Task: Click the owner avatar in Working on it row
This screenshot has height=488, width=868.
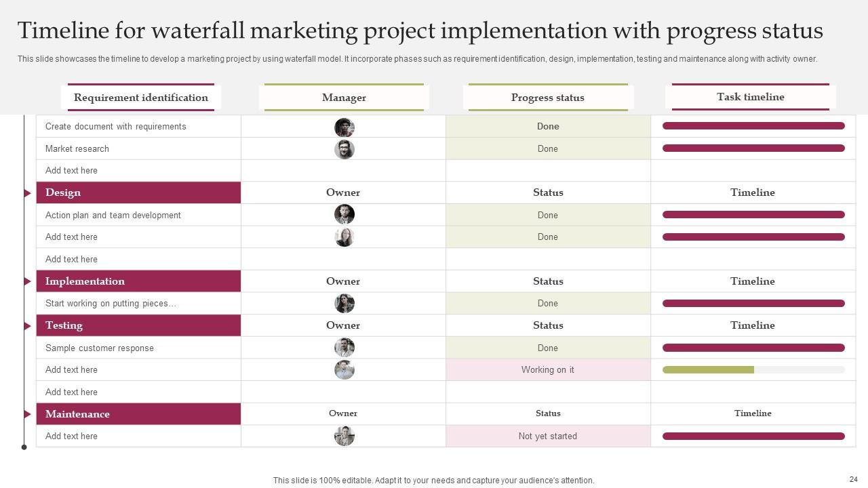Action: (x=344, y=370)
